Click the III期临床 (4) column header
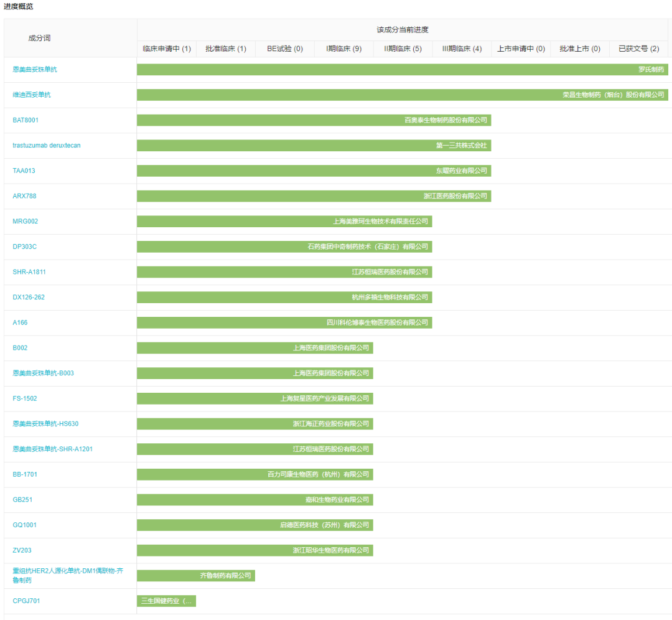 [462, 49]
